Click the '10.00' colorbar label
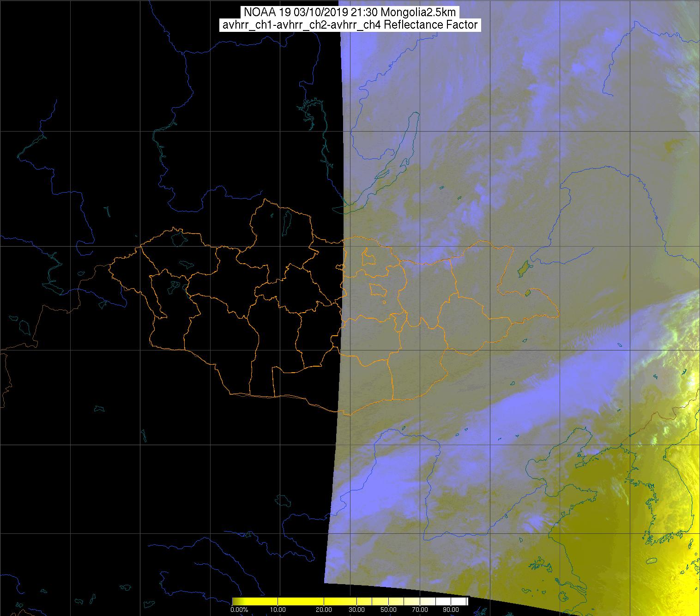 coord(278,610)
